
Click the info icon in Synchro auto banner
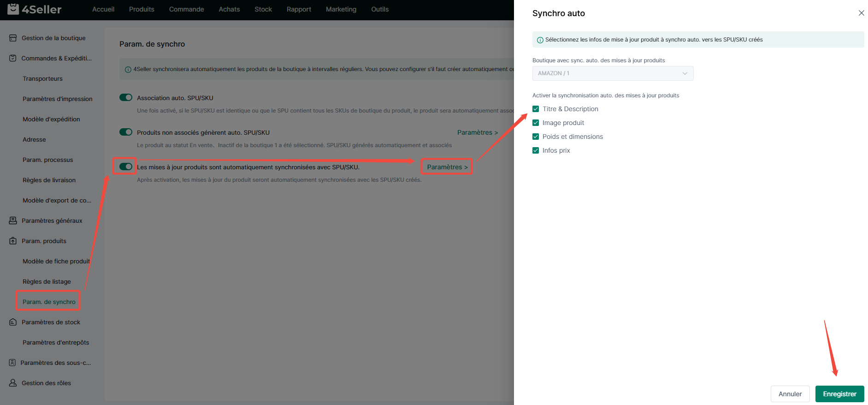540,40
